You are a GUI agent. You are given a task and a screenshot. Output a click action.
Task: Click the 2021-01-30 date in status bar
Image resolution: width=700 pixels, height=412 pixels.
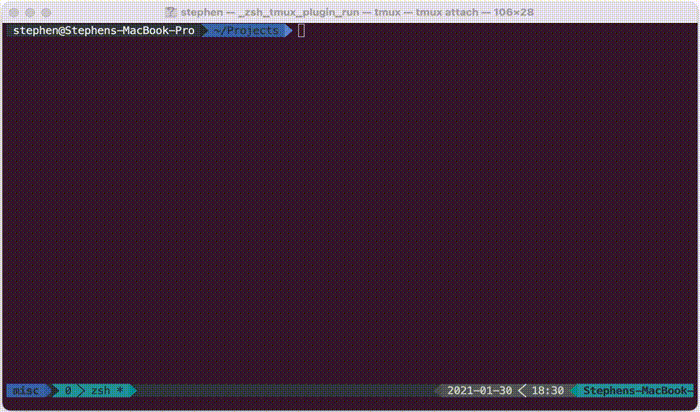[479, 391]
